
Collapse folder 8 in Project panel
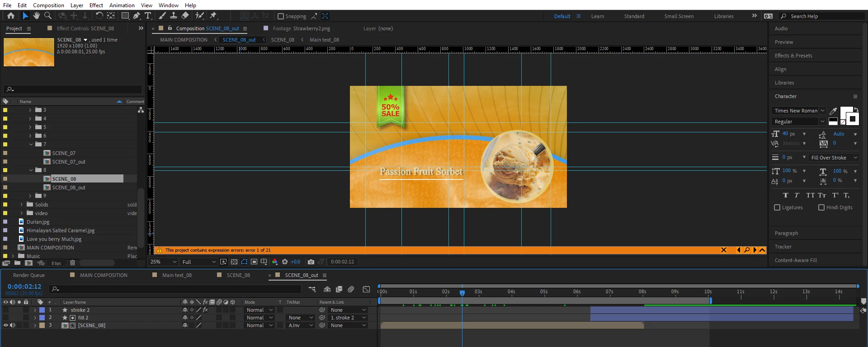[x=31, y=170]
